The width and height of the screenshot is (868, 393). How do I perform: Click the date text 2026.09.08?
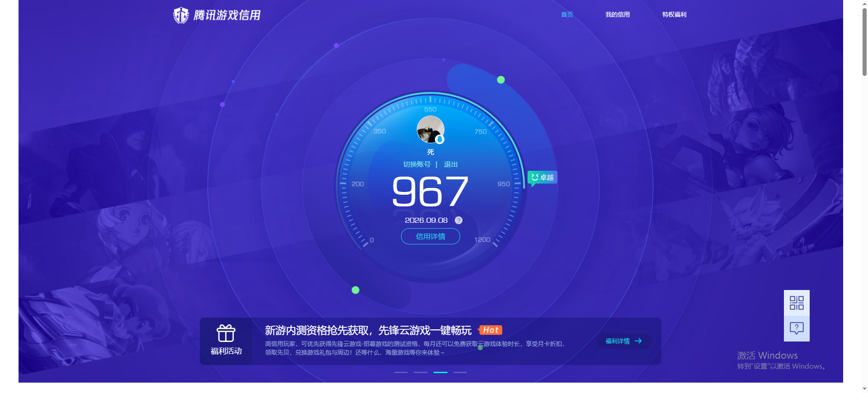click(x=426, y=220)
